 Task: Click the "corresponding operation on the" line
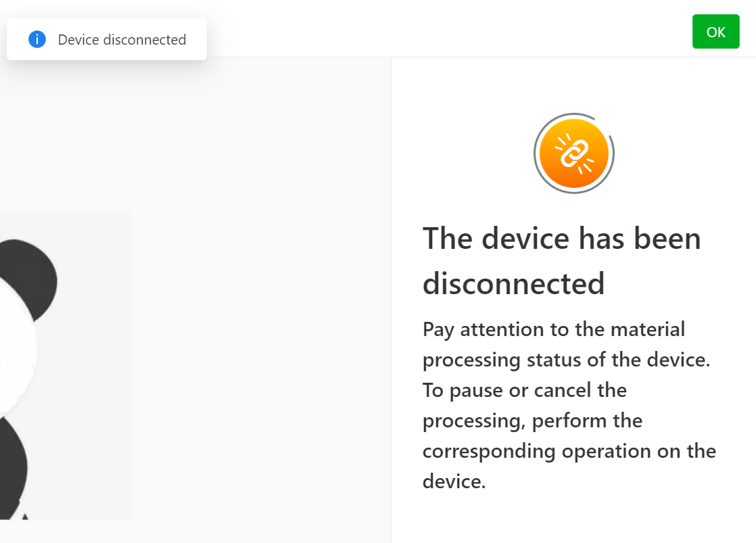[x=569, y=452]
